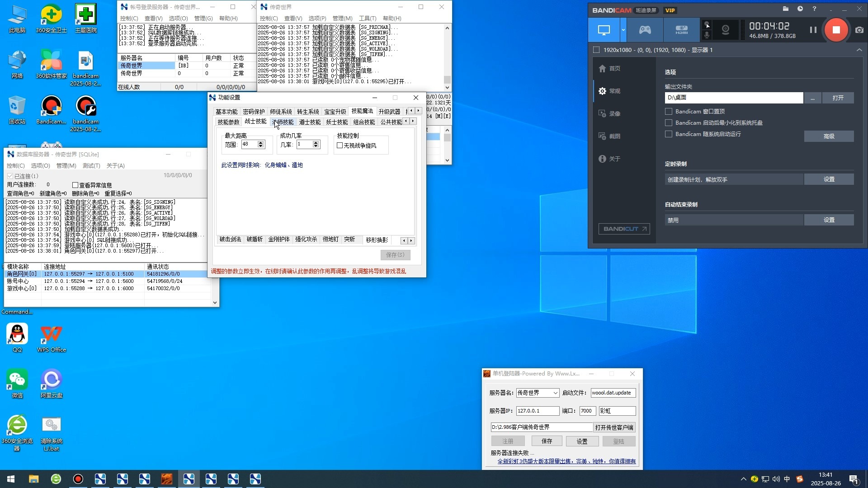Open 主题医院 desktop icon
This screenshot has width=868, height=488.
tap(86, 19)
